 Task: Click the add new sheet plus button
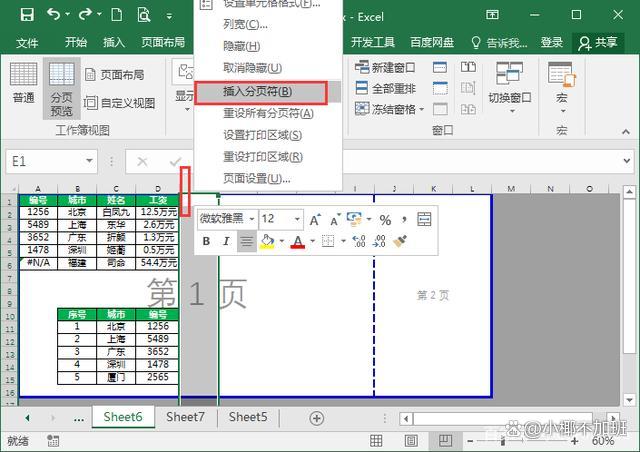(317, 418)
